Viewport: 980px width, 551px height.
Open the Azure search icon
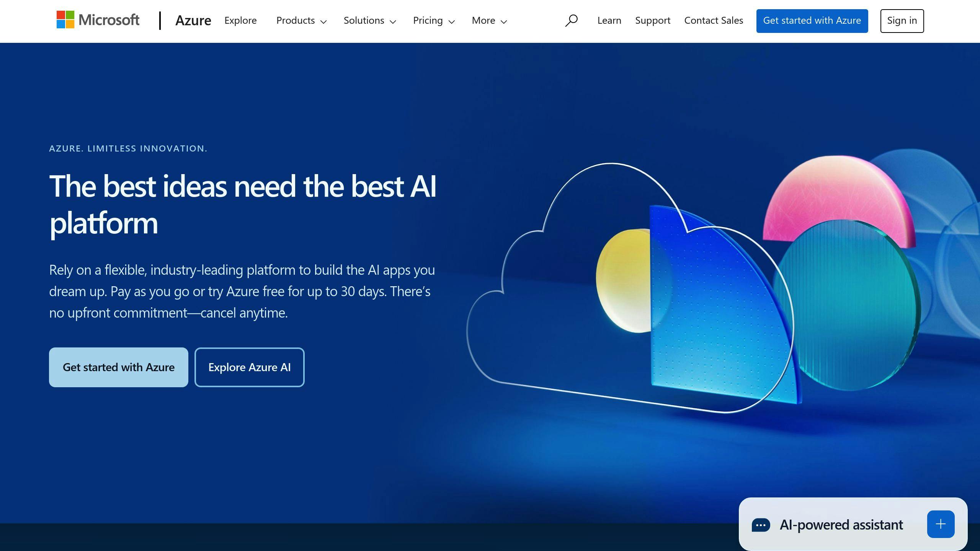point(572,21)
